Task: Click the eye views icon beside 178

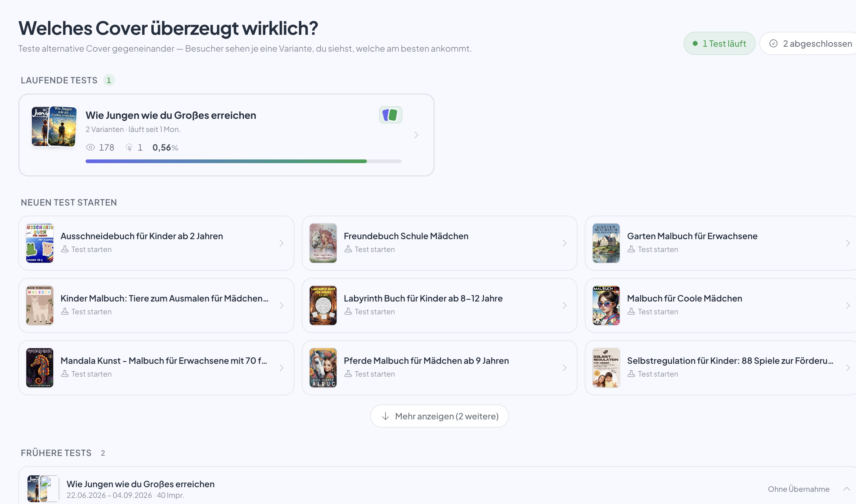Action: [x=90, y=148]
